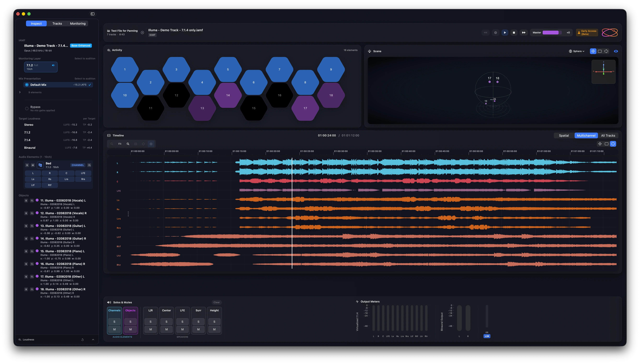Click the 'Test File for Panning' project name

124,31
